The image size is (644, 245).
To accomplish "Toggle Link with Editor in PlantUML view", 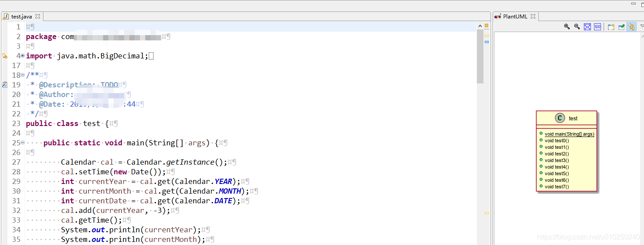I will tap(632, 27).
